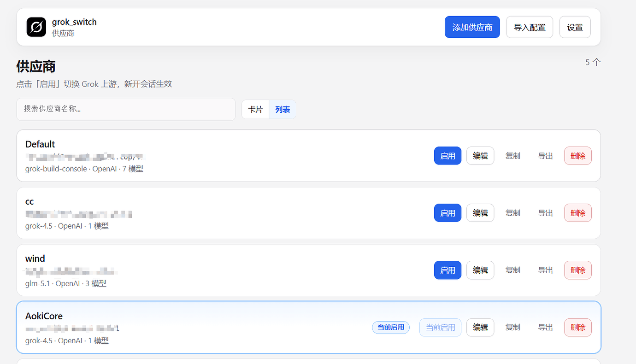
Task: Enable the wind provider with 启用
Action: [x=448, y=270]
